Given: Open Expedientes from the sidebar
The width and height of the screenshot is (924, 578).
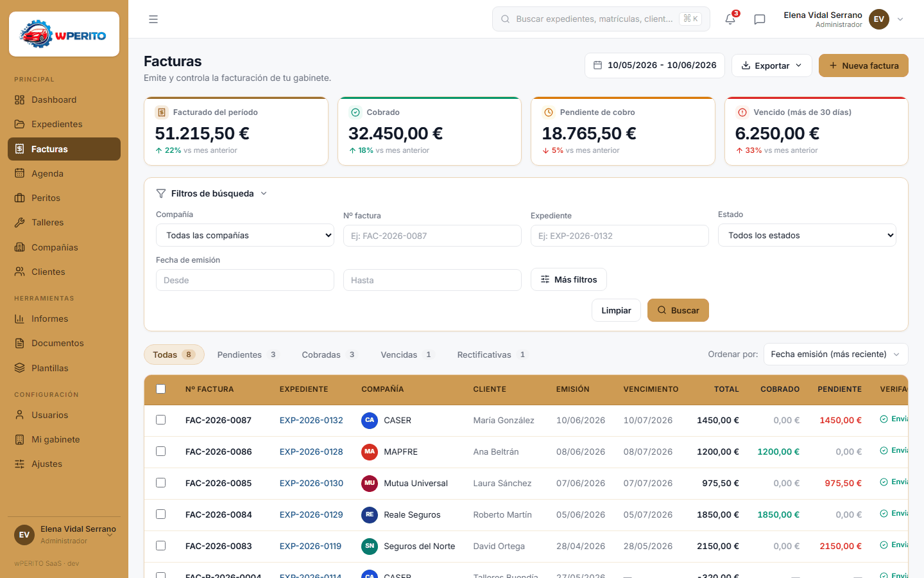Looking at the screenshot, I should (64, 124).
